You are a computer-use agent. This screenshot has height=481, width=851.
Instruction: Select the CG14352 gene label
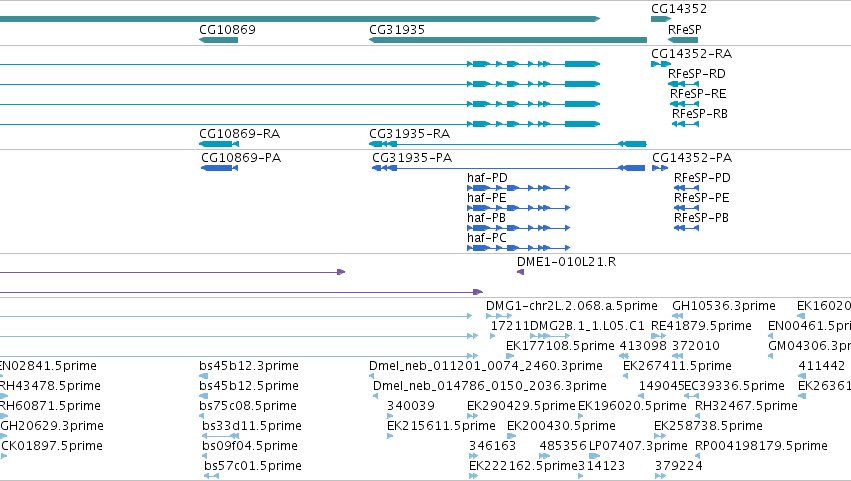pos(679,9)
